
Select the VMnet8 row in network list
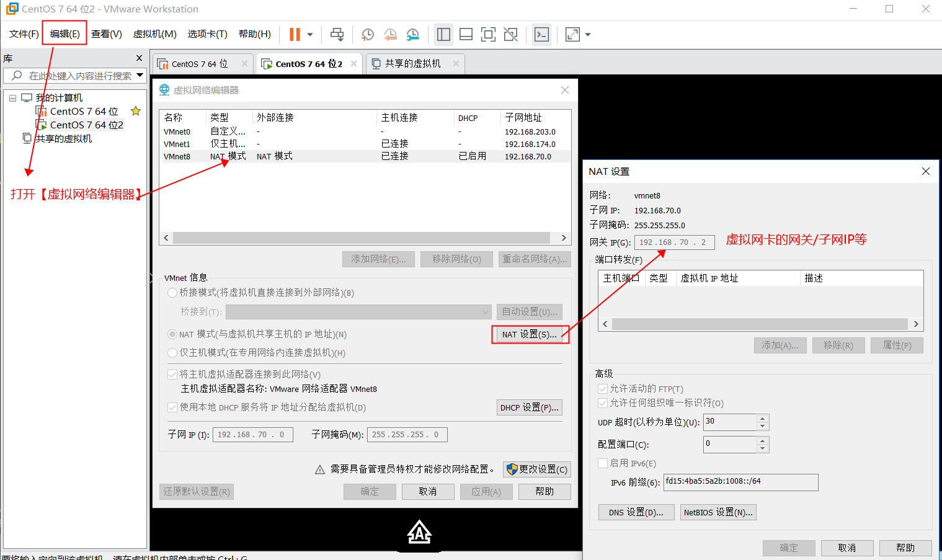(365, 156)
